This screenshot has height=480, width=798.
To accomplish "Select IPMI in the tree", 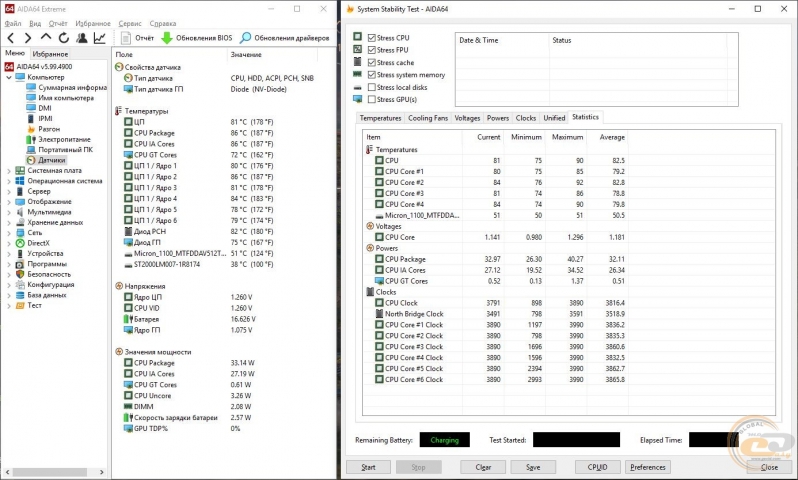I will click(x=40, y=119).
